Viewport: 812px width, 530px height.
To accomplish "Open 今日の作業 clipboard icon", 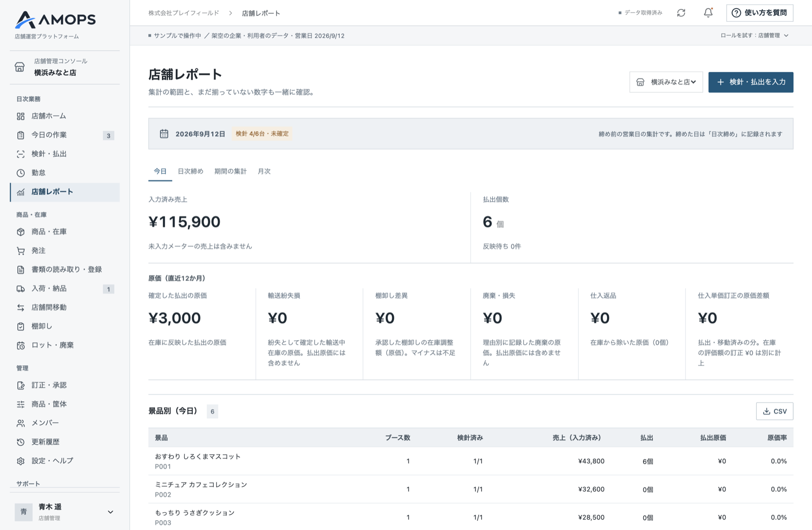I will pyautogui.click(x=21, y=135).
